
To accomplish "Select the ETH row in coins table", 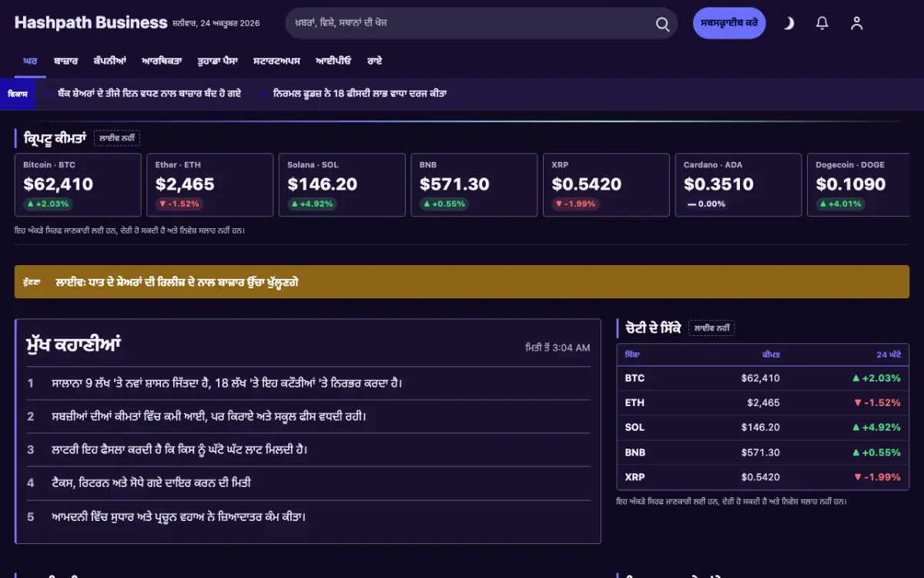I will [763, 402].
